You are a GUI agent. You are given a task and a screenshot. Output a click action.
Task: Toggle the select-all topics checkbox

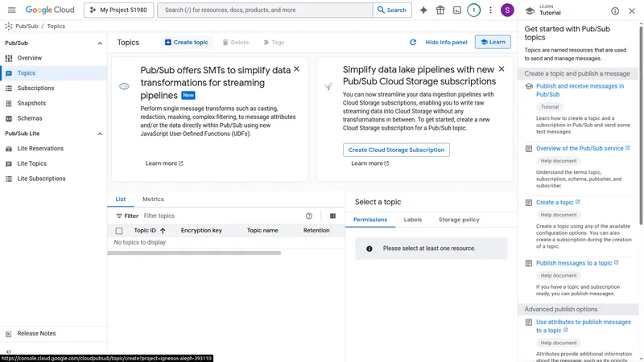[119, 231]
